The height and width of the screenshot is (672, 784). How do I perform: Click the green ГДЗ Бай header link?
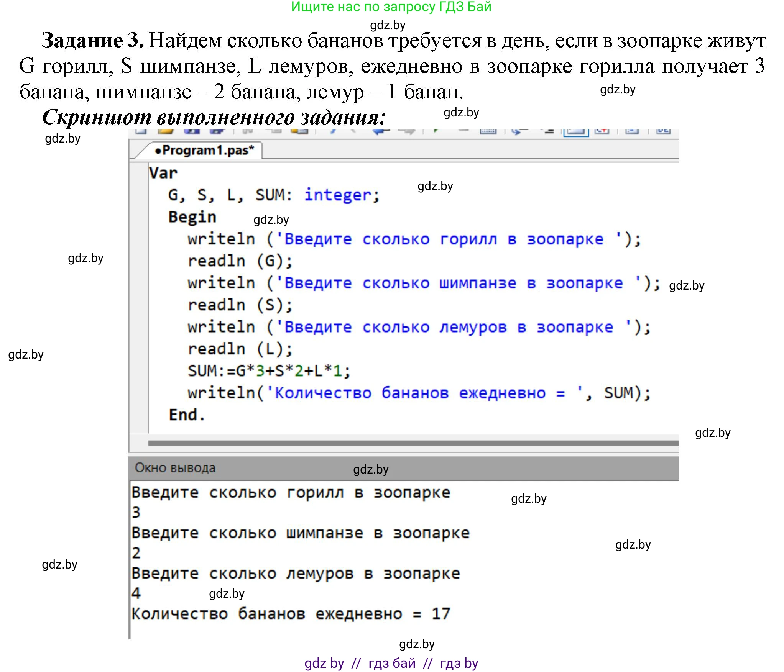point(392,7)
